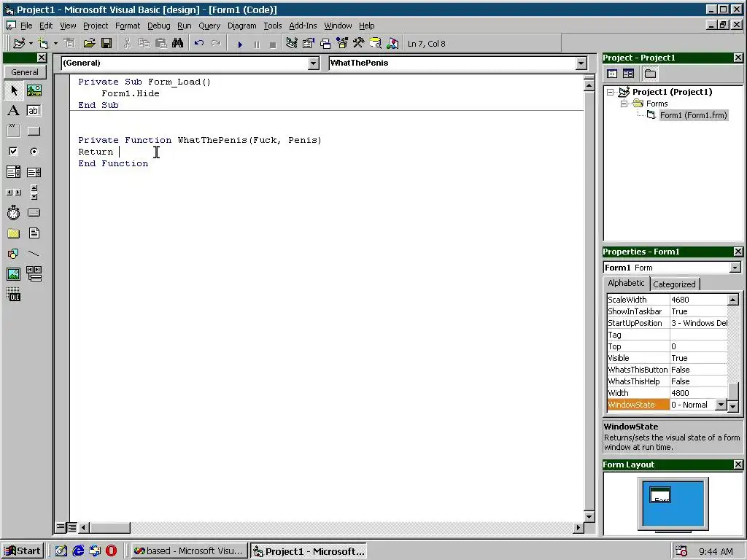Select the FileListBox control in the toolbox
This screenshot has width=747, height=560.
click(34, 233)
